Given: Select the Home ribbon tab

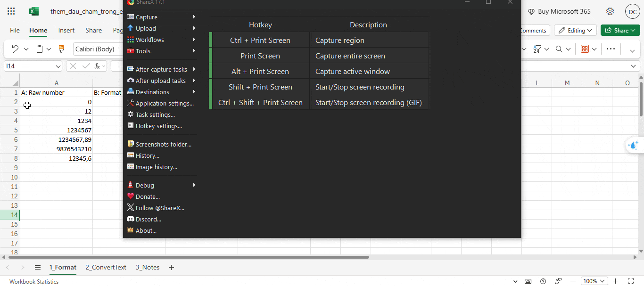Looking at the screenshot, I should click(38, 30).
